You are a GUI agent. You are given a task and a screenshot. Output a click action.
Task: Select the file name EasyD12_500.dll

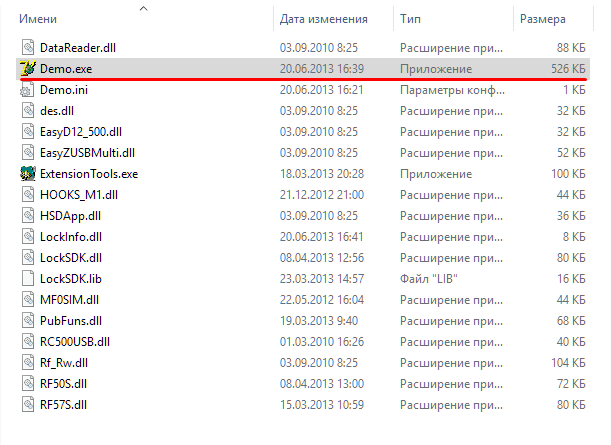pos(81,132)
